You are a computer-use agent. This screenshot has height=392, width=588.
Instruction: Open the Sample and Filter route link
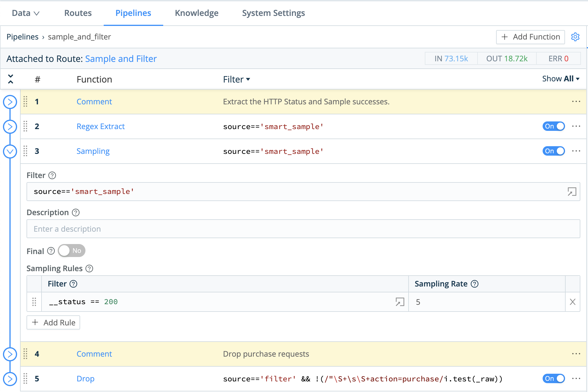click(x=121, y=59)
